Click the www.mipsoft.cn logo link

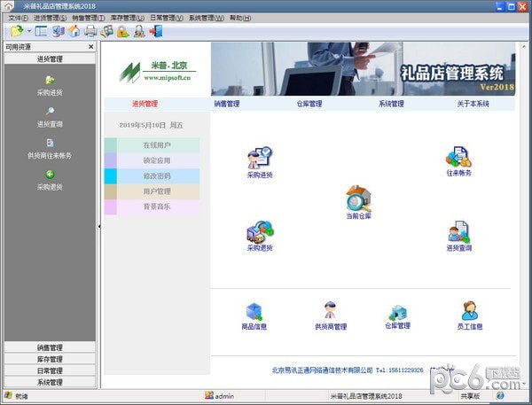[168, 78]
